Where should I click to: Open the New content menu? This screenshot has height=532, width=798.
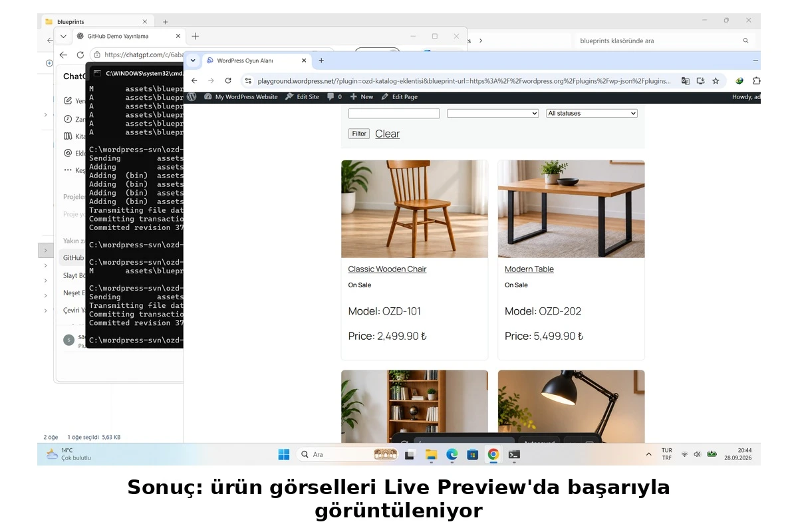tap(362, 96)
